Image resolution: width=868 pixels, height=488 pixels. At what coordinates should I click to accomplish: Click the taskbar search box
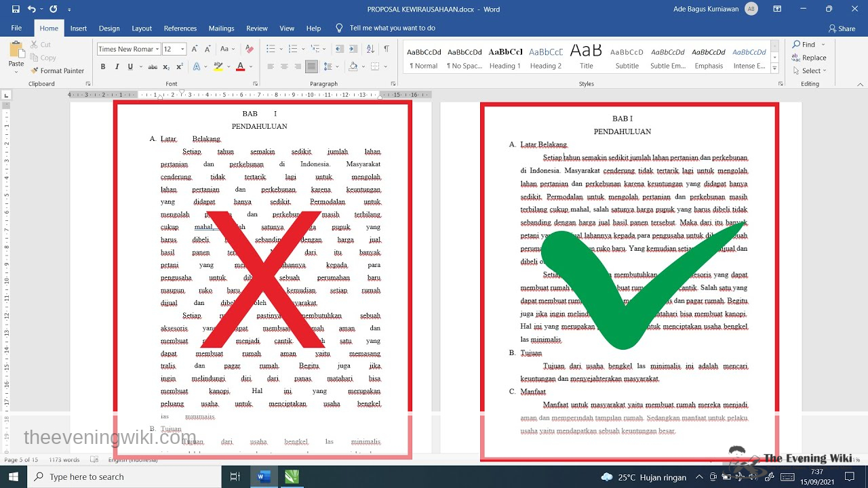click(124, 477)
